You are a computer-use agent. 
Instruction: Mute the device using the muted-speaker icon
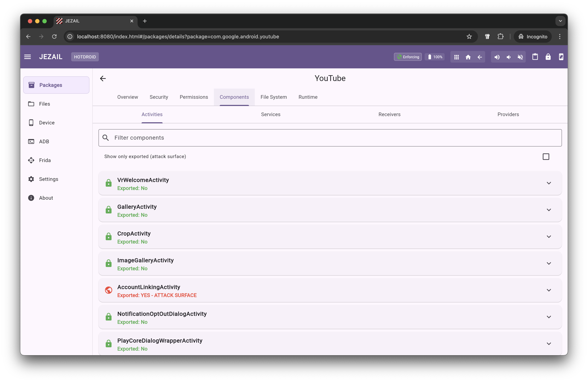click(520, 57)
